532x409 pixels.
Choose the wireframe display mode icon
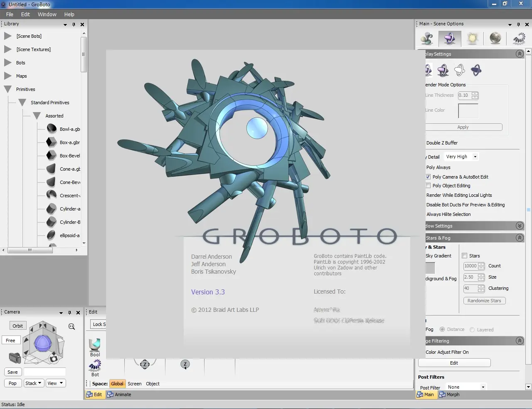coord(459,70)
